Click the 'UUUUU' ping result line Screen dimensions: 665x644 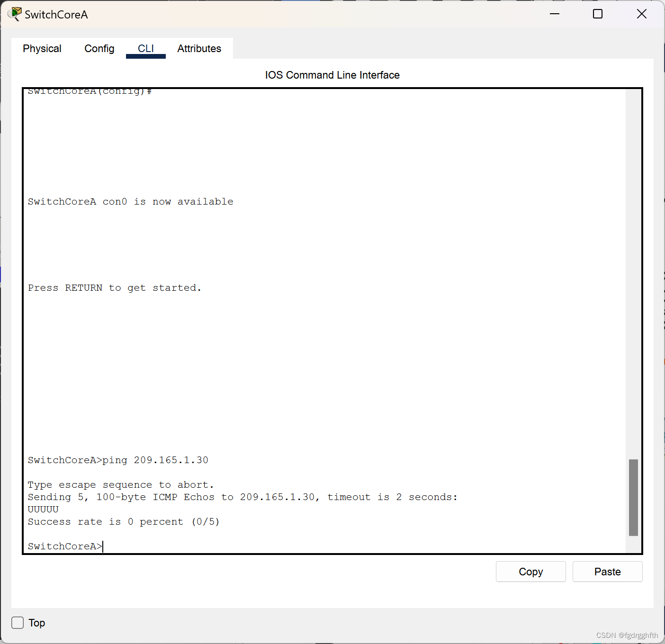[x=43, y=509]
